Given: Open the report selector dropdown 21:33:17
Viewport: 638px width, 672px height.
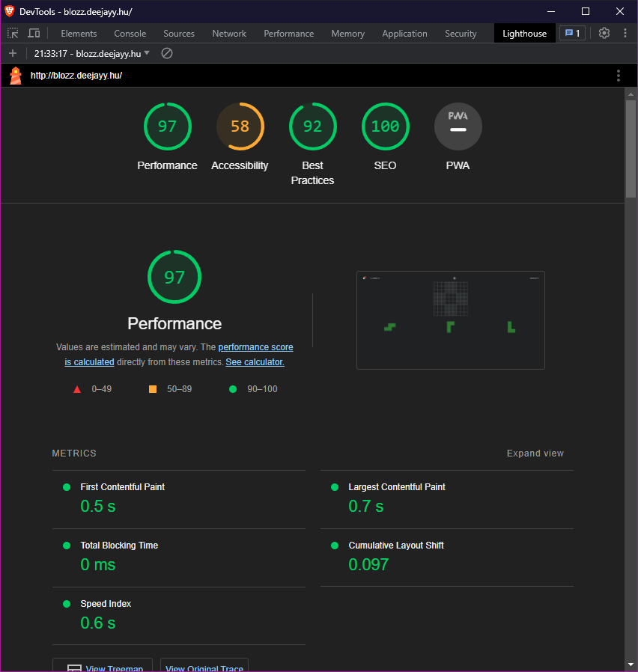Looking at the screenshot, I should pyautogui.click(x=92, y=53).
